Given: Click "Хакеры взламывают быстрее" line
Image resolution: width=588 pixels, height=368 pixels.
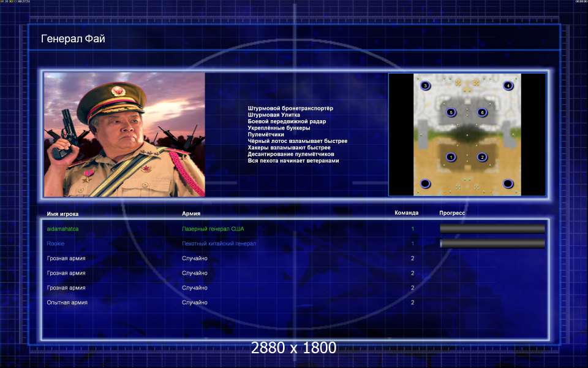Looking at the screenshot, I should coord(289,148).
